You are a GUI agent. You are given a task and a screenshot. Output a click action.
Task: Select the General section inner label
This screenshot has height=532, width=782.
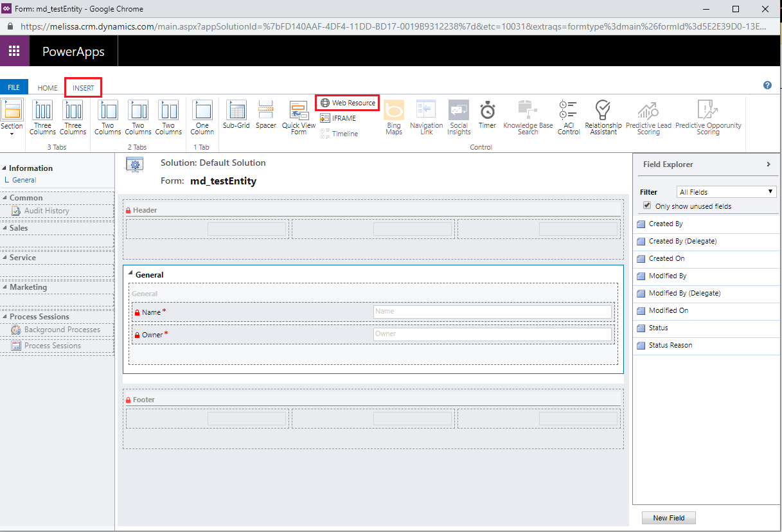tap(145, 294)
